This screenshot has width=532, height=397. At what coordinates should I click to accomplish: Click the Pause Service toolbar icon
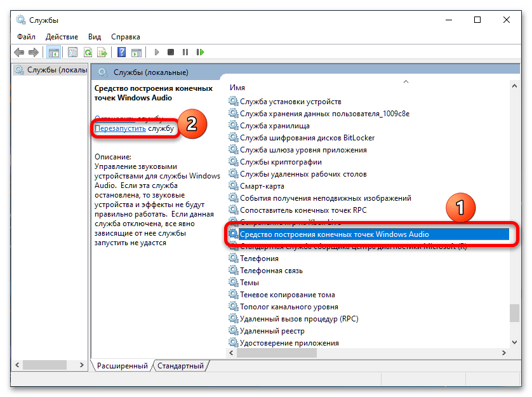tap(185, 52)
